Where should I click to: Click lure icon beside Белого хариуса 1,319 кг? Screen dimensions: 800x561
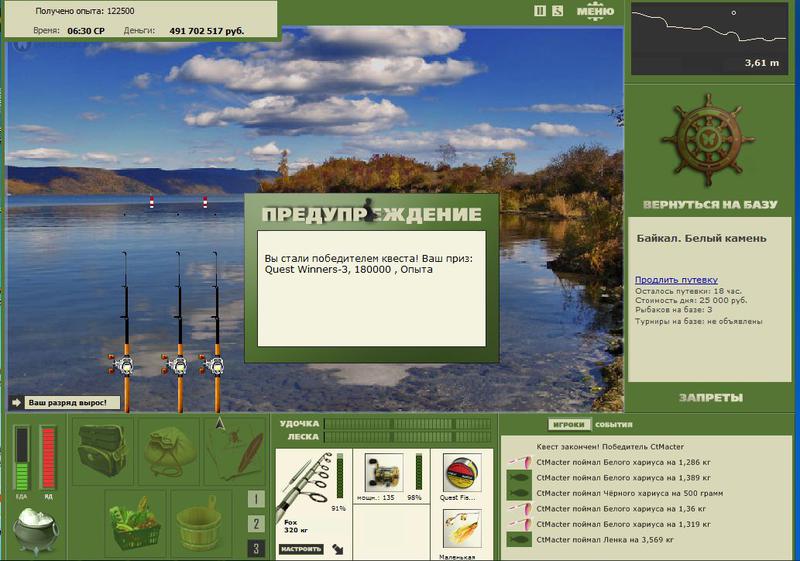(x=519, y=524)
